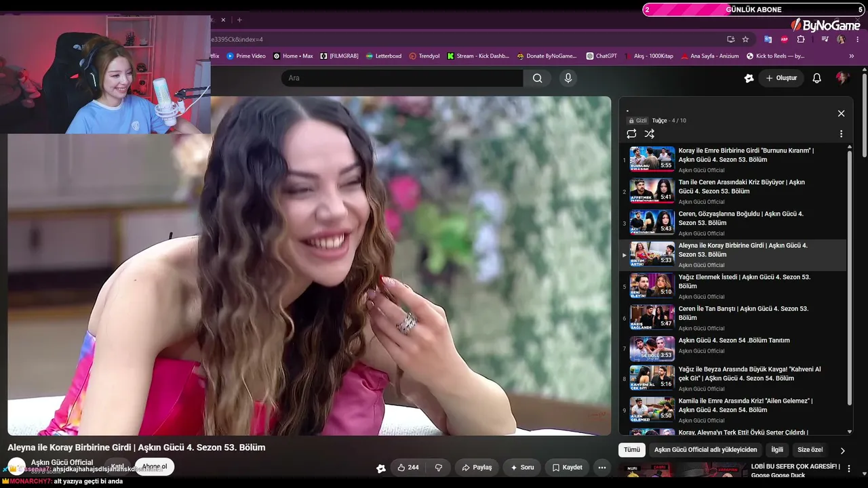Play "Aşkın Gücü 4. Sezon 54 .Bölüm Tanıtım"
Screen dimensions: 868x488
click(x=734, y=348)
